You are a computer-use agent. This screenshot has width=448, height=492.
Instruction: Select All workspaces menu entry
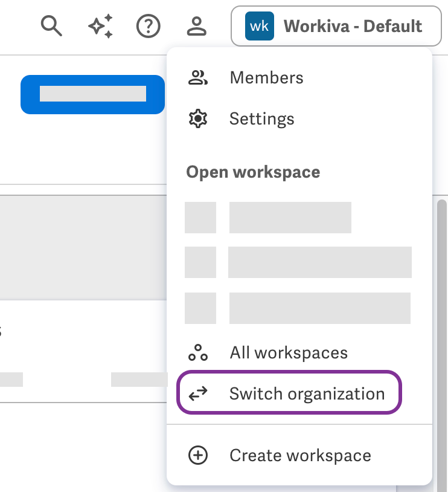(x=299, y=352)
